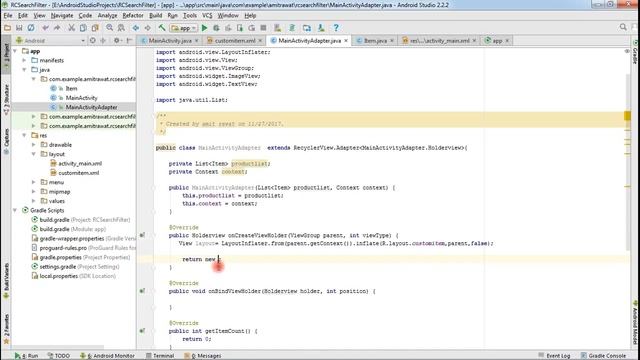Click the Help question mark icon
640x360 pixels.
[x=336, y=28]
